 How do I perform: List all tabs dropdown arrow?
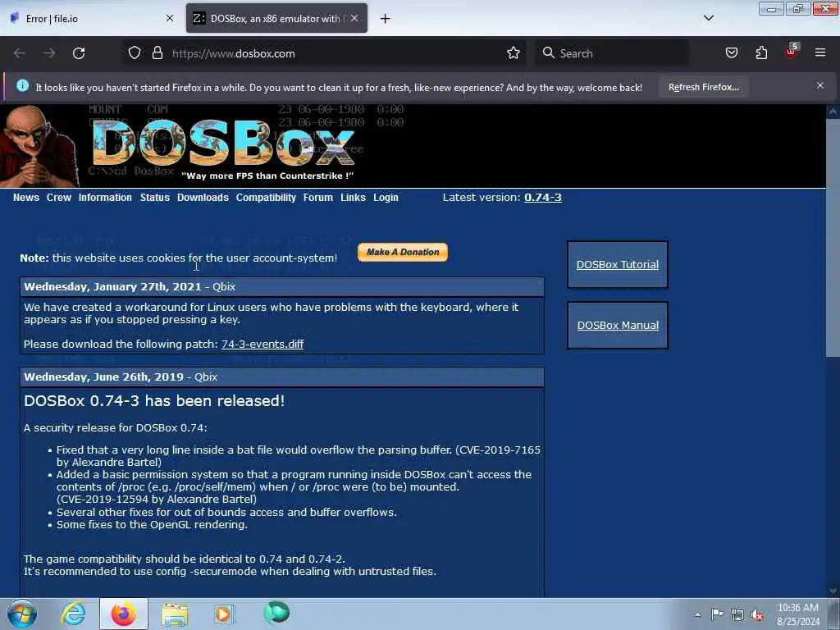tap(708, 18)
